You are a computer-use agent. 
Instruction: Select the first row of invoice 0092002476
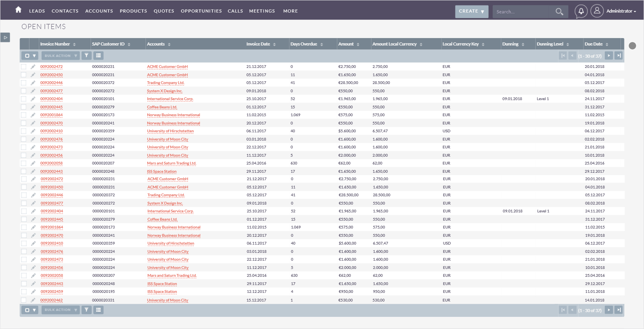(x=24, y=139)
